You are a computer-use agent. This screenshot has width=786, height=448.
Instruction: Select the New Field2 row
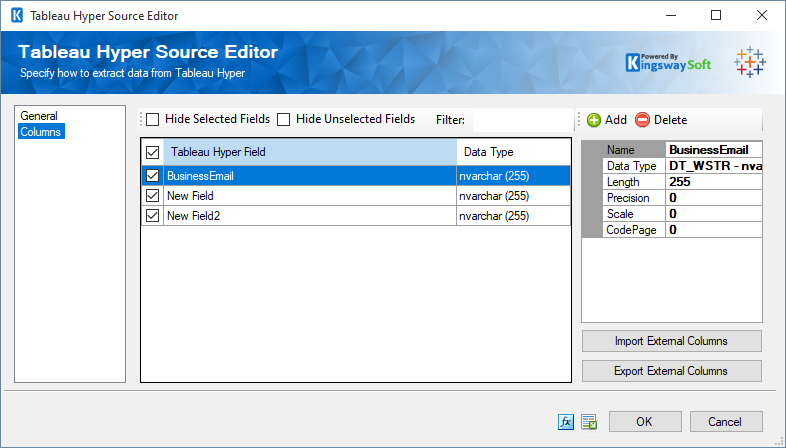pyautogui.click(x=356, y=216)
